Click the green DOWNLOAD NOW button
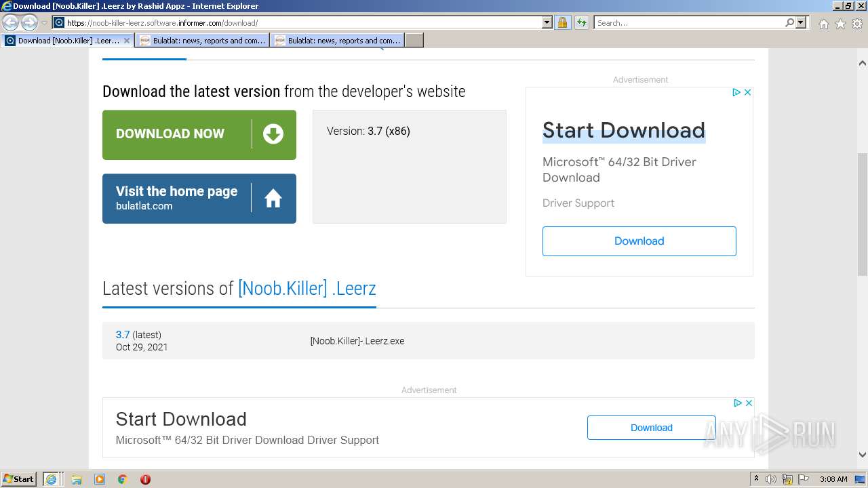The image size is (868, 488). tap(199, 135)
